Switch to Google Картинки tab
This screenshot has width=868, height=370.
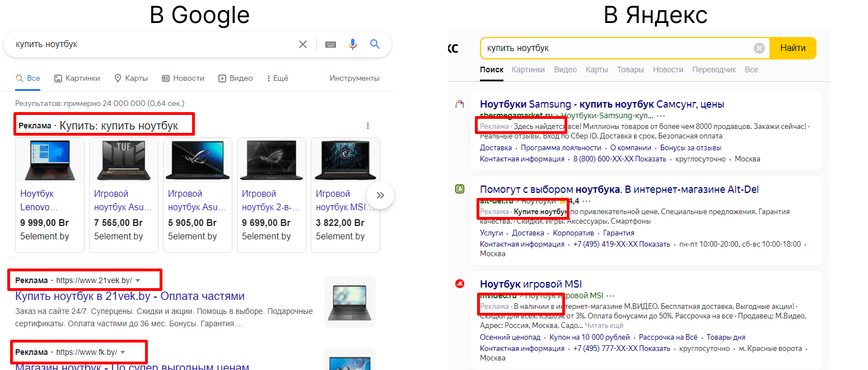pyautogui.click(x=77, y=78)
